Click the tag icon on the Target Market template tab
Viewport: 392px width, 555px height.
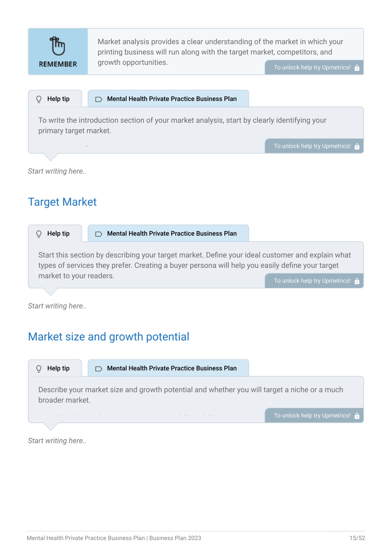[x=98, y=234]
